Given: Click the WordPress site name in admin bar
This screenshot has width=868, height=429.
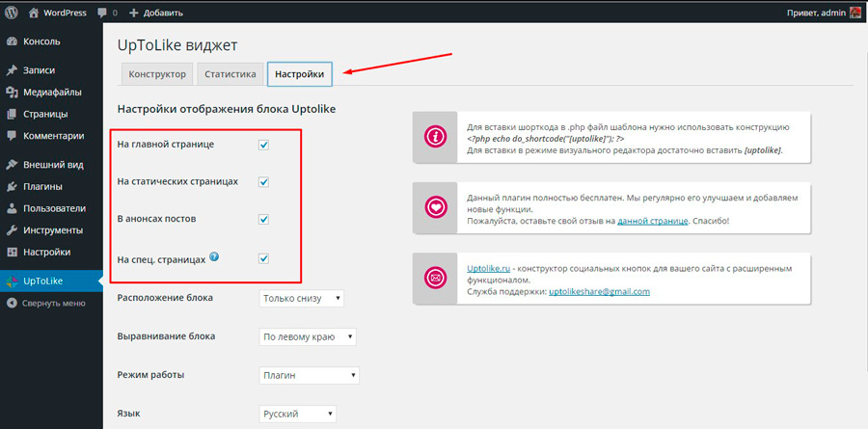Looking at the screenshot, I should [x=65, y=13].
